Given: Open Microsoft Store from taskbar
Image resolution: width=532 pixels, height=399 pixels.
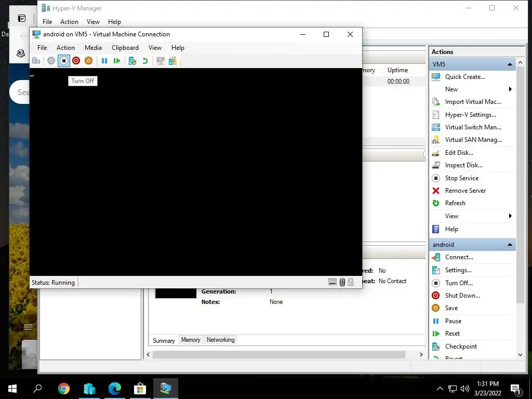Looking at the screenshot, I should (x=140, y=389).
